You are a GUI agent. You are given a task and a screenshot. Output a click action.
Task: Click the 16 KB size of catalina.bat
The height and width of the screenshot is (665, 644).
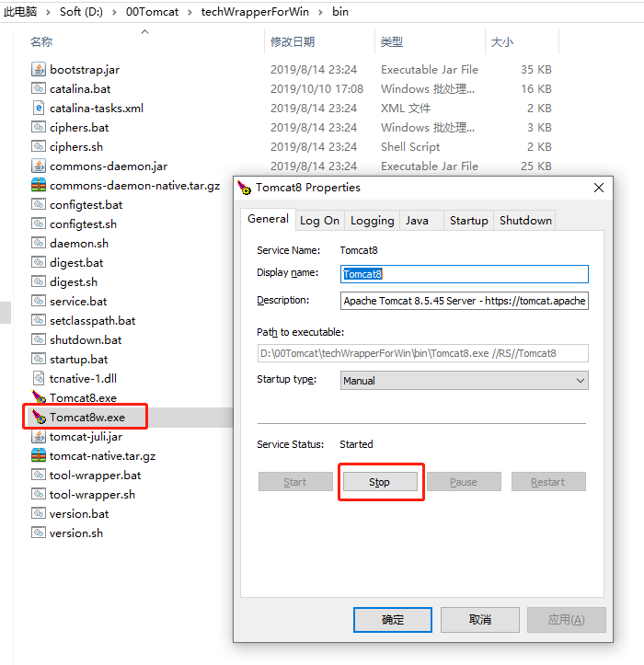tap(536, 88)
